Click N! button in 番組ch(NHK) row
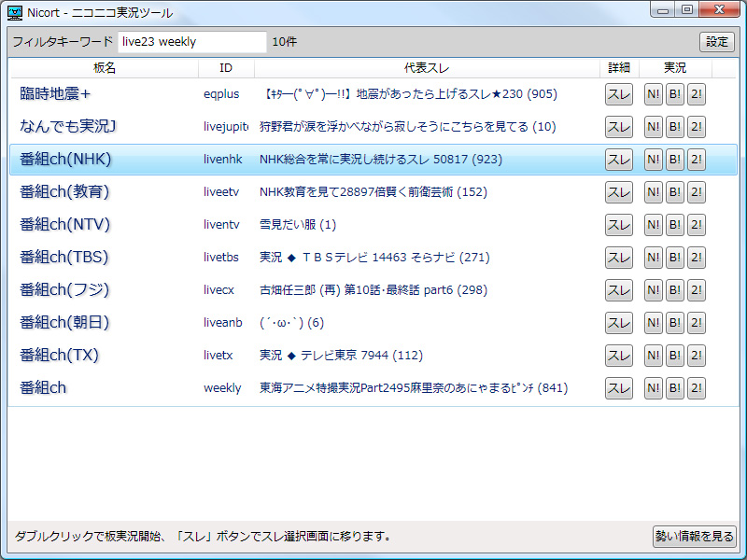The height and width of the screenshot is (560, 747). point(654,160)
